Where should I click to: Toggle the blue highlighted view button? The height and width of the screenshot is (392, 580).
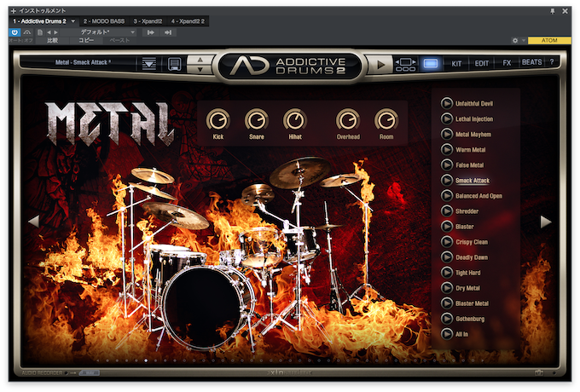431,64
